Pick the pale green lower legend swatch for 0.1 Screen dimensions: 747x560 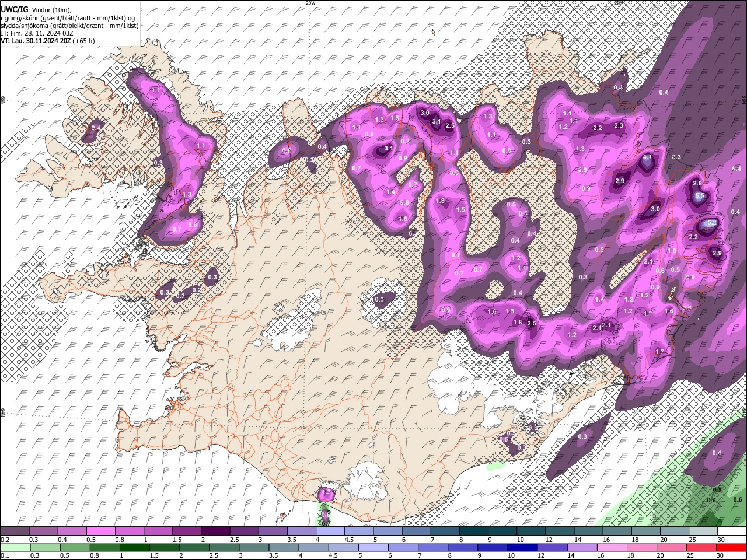(x=15, y=548)
